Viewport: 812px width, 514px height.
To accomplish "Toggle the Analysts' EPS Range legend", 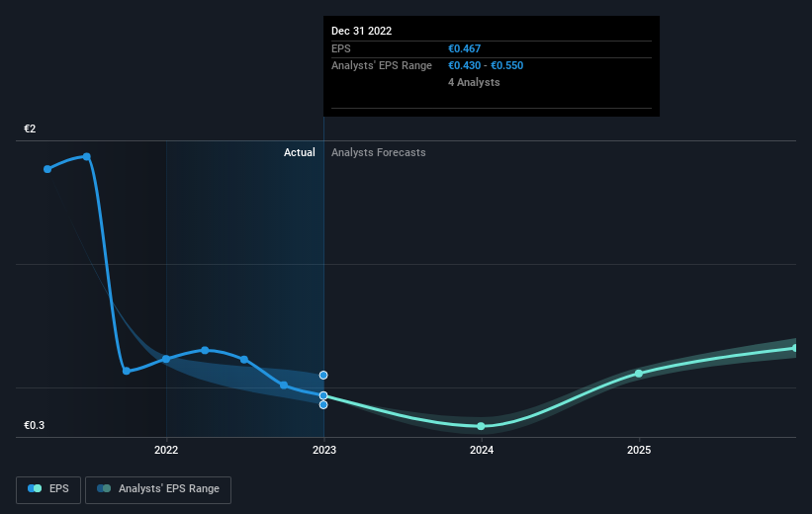I will pyautogui.click(x=158, y=489).
